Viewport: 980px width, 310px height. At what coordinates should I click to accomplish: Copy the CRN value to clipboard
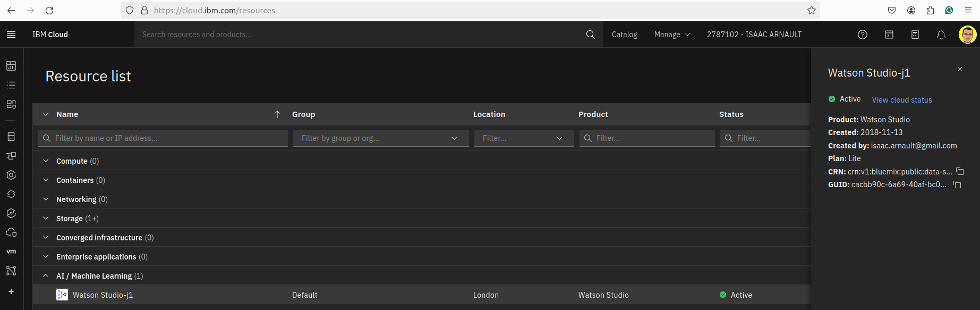tap(960, 172)
